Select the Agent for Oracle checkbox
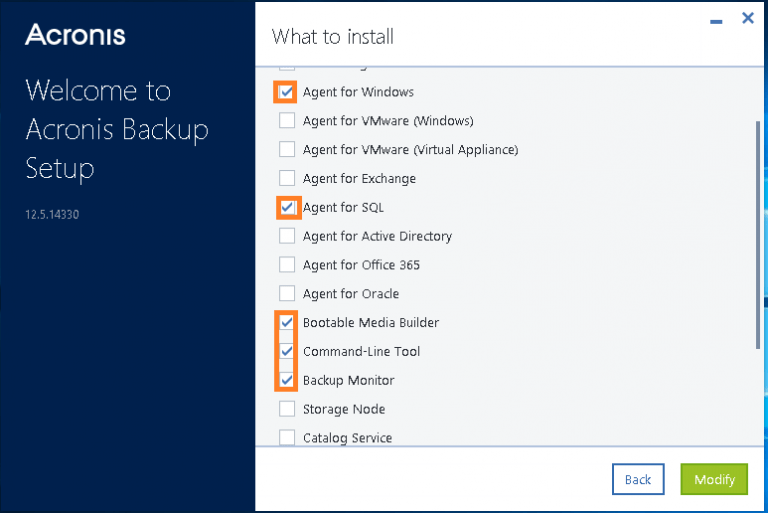Viewport: 768px width, 513px height. (x=287, y=294)
